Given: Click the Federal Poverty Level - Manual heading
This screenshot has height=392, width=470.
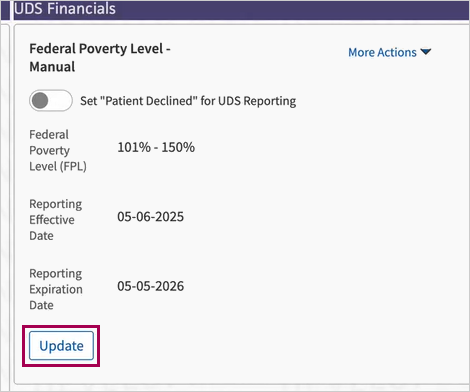Looking at the screenshot, I should 100,57.
